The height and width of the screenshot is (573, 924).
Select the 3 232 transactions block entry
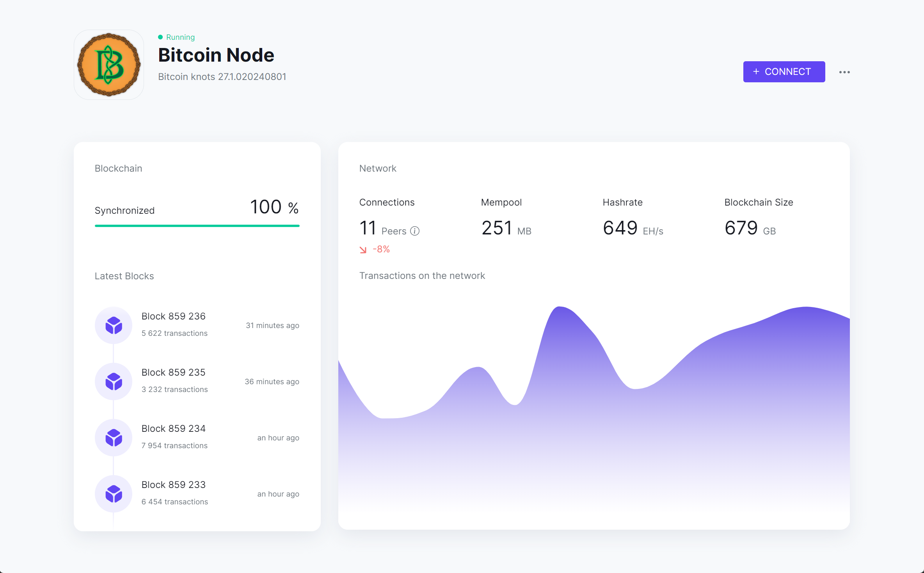(174, 389)
